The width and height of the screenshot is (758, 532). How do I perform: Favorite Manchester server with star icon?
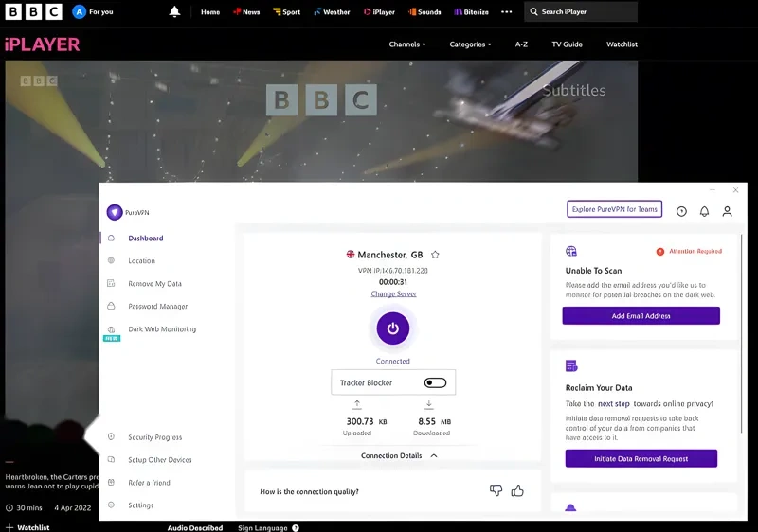[435, 255]
